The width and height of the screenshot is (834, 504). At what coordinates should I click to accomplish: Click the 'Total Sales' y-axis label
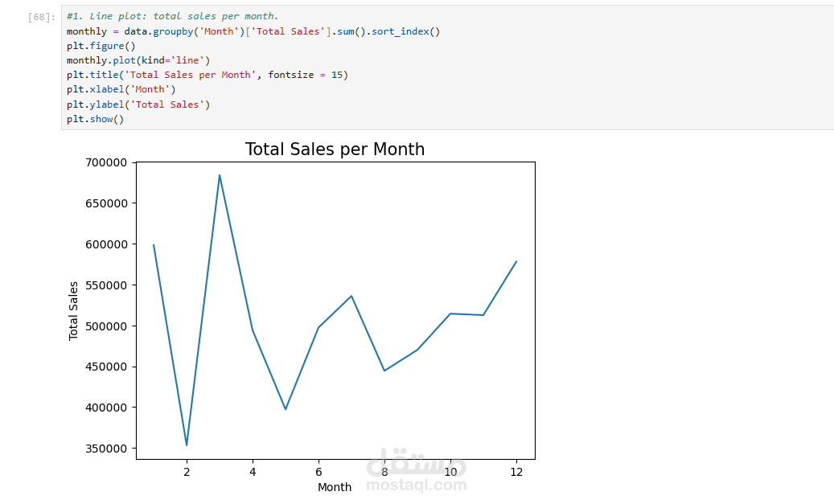point(74,310)
